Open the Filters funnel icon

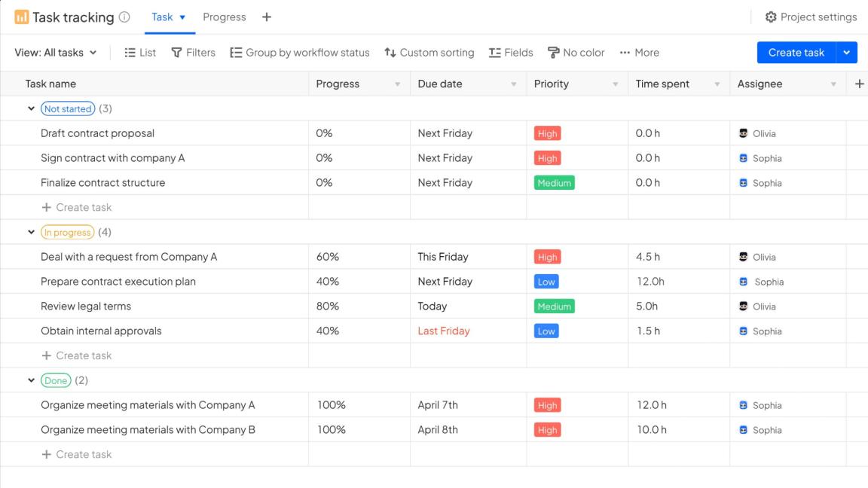coord(176,53)
